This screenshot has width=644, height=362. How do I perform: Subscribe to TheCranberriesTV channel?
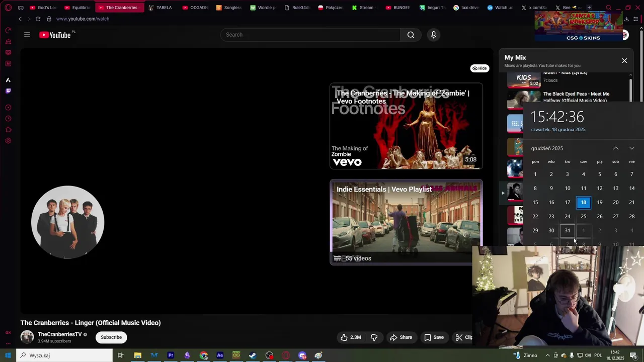(111, 337)
